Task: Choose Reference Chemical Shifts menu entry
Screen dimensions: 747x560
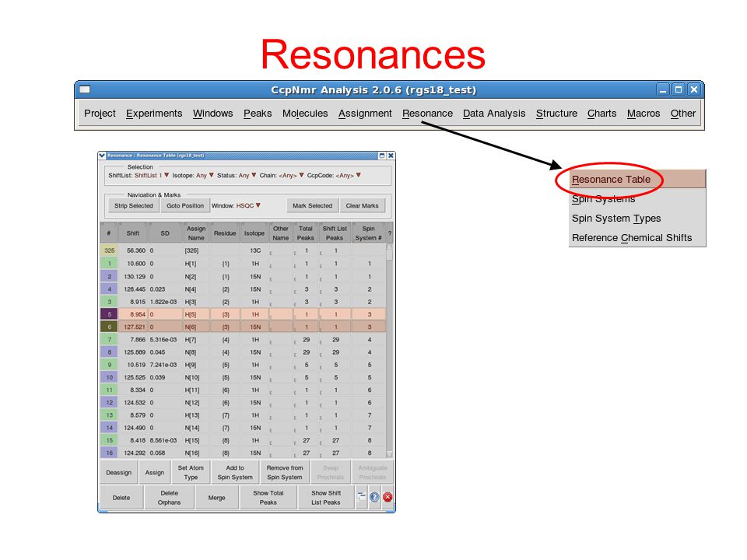Action: (637, 238)
